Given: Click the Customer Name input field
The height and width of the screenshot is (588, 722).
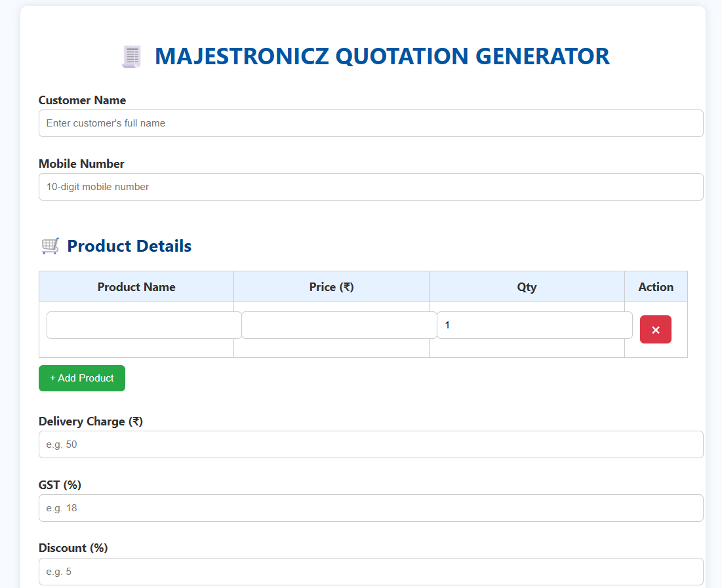Looking at the screenshot, I should (x=371, y=123).
